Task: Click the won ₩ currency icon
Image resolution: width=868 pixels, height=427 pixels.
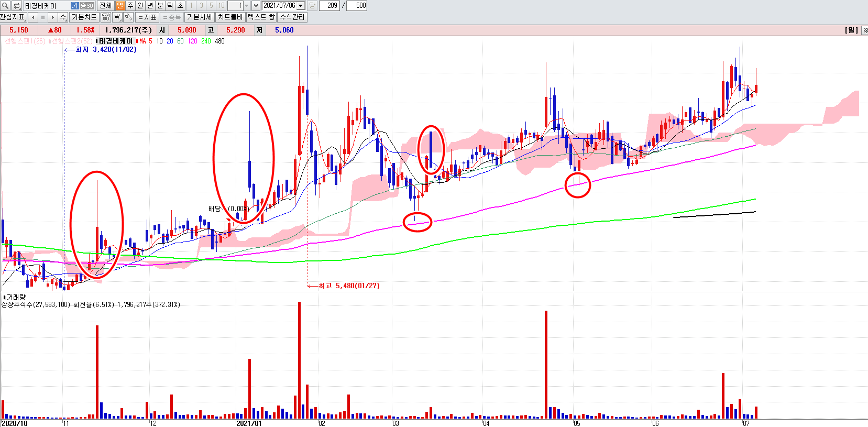Action: pos(117,17)
